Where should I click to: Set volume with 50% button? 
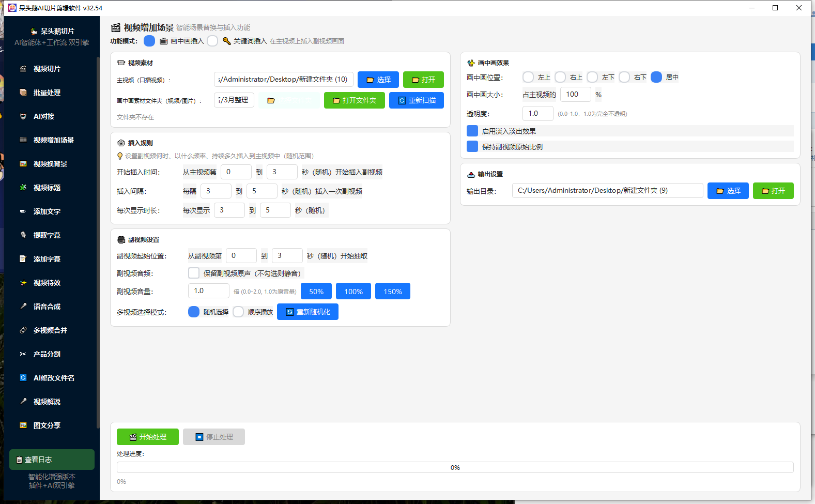(x=316, y=291)
